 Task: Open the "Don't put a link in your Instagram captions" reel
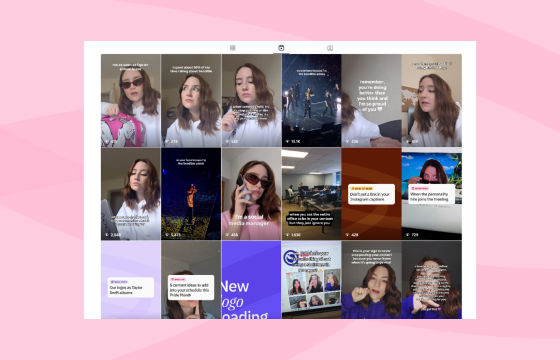[371, 194]
